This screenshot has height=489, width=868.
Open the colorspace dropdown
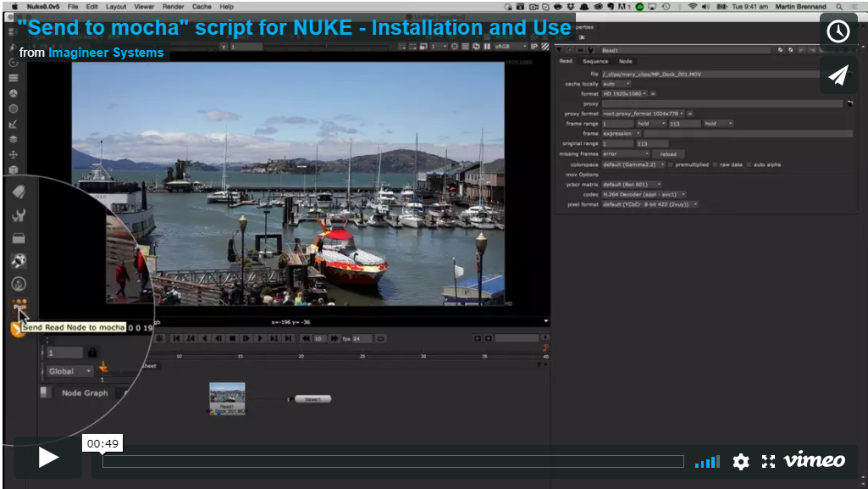633,164
